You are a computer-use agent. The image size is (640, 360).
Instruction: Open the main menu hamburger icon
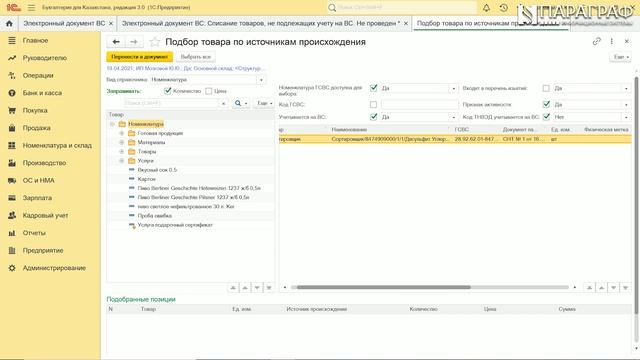point(31,7)
